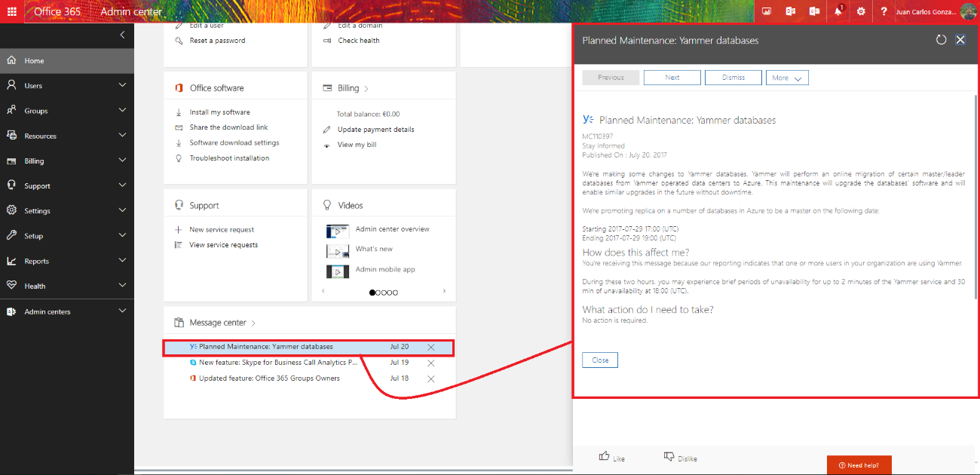
Task: Dismiss the Skype for Business message with X
Action: [431, 363]
